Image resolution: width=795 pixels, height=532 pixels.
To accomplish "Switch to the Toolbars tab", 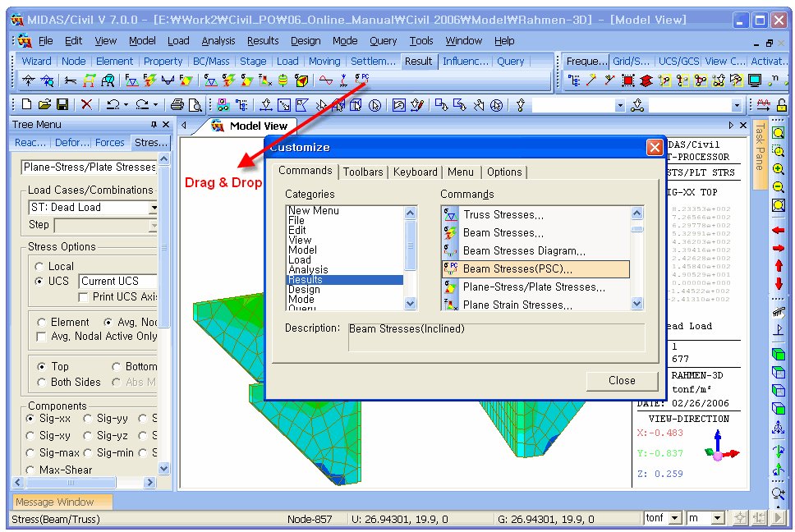I will pyautogui.click(x=363, y=172).
